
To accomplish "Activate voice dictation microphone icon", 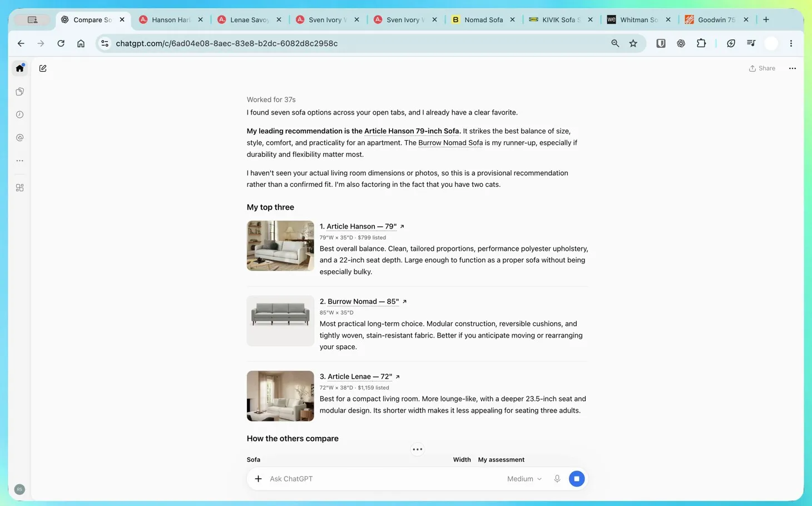I will click(557, 479).
